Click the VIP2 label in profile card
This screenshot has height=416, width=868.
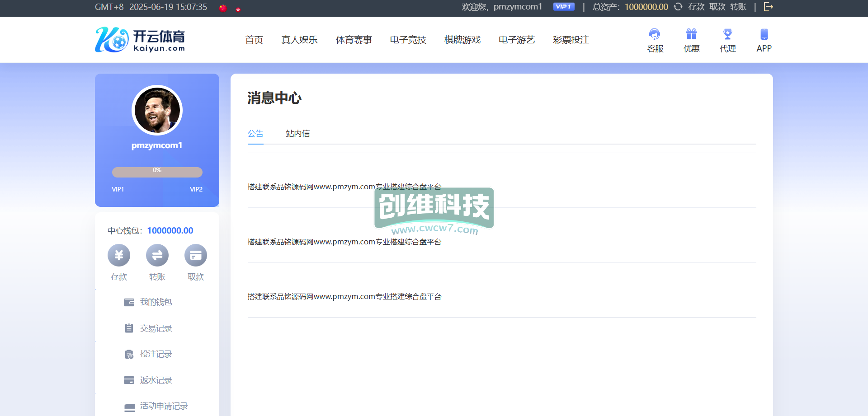point(196,189)
